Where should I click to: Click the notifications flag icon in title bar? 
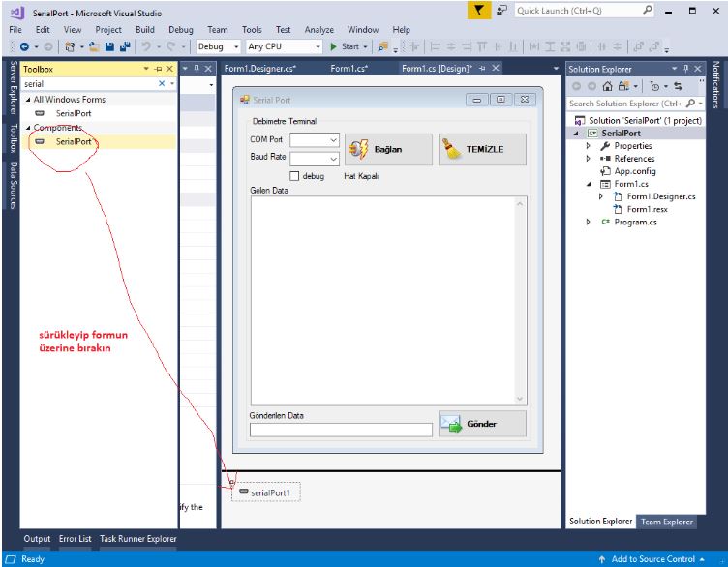(x=478, y=11)
